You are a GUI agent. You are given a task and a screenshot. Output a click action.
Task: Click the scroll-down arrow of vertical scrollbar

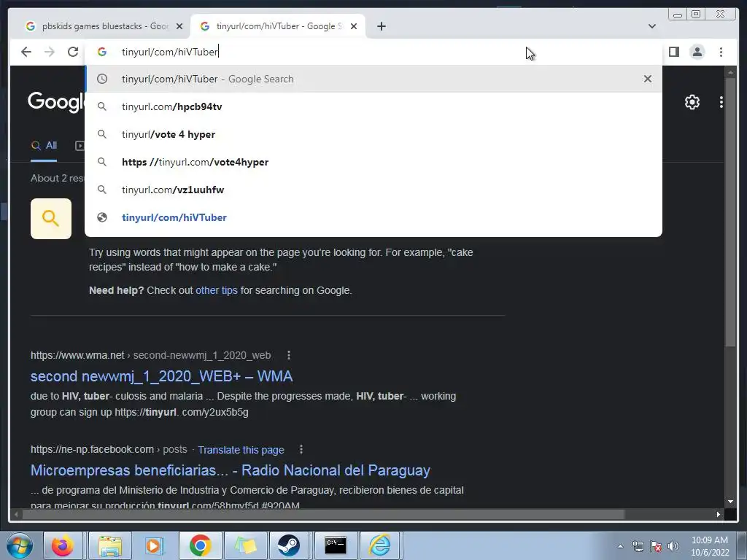pos(730,502)
